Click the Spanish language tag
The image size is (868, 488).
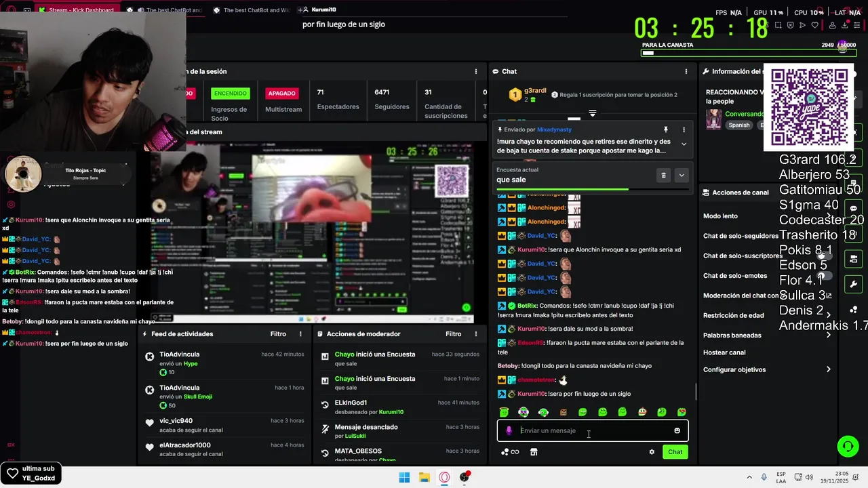tap(738, 125)
